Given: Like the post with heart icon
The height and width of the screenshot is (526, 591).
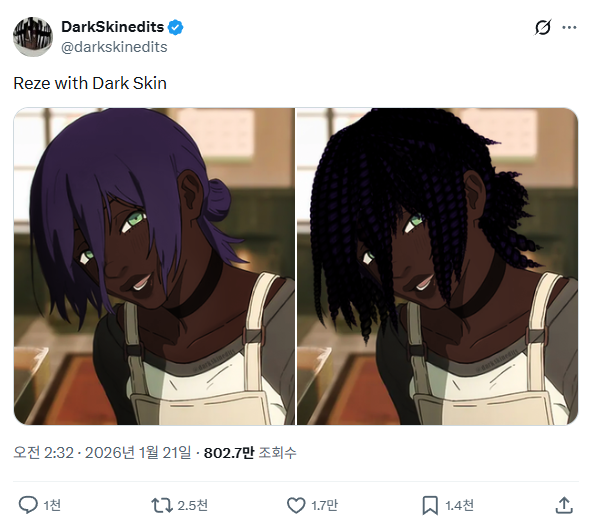Looking at the screenshot, I should (x=296, y=505).
